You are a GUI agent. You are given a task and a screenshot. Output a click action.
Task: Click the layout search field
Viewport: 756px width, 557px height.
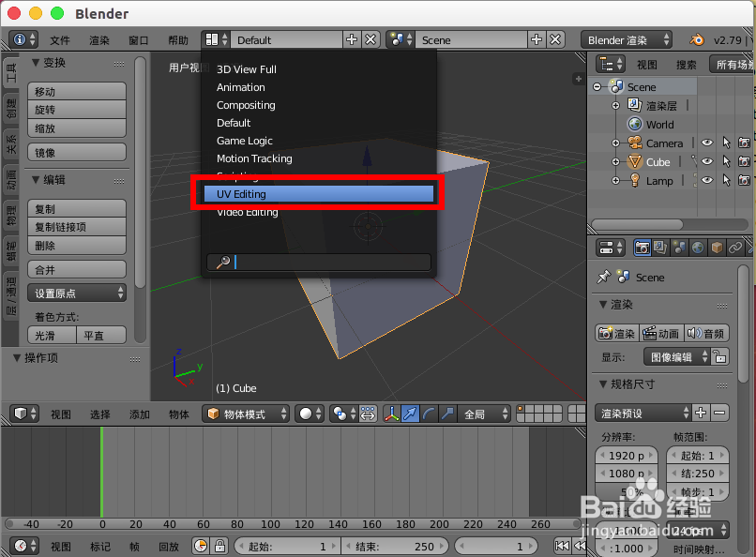pyautogui.click(x=319, y=263)
